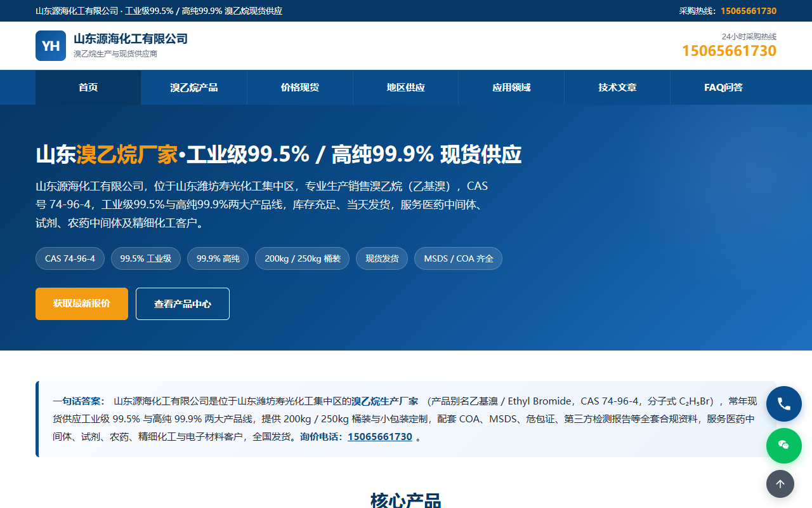Viewport: 812px width, 508px height.
Task: Click the large orange header phone number
Action: pos(729,51)
